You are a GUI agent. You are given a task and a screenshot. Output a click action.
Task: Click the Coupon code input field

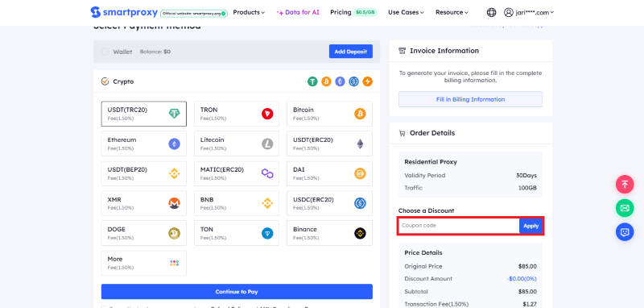[458, 226]
